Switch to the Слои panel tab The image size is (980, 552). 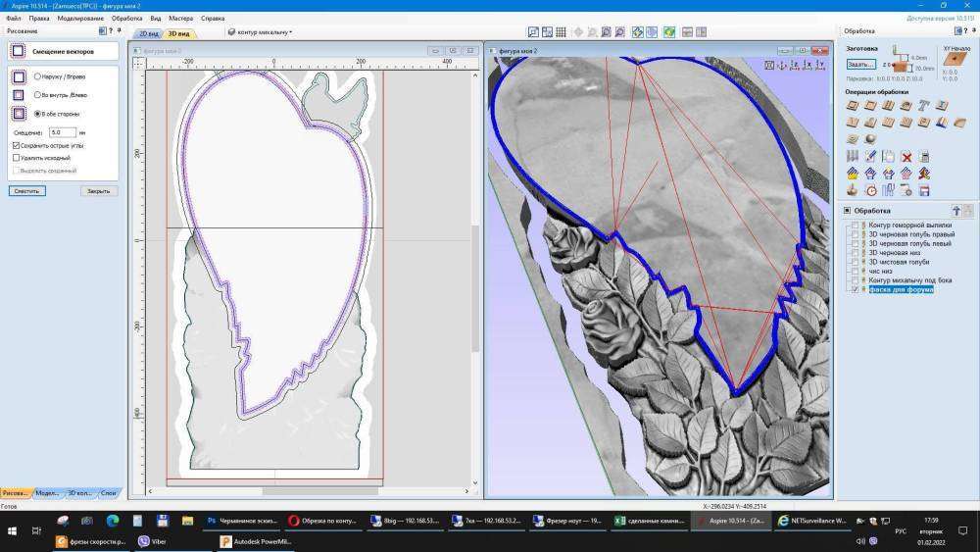[x=108, y=492]
